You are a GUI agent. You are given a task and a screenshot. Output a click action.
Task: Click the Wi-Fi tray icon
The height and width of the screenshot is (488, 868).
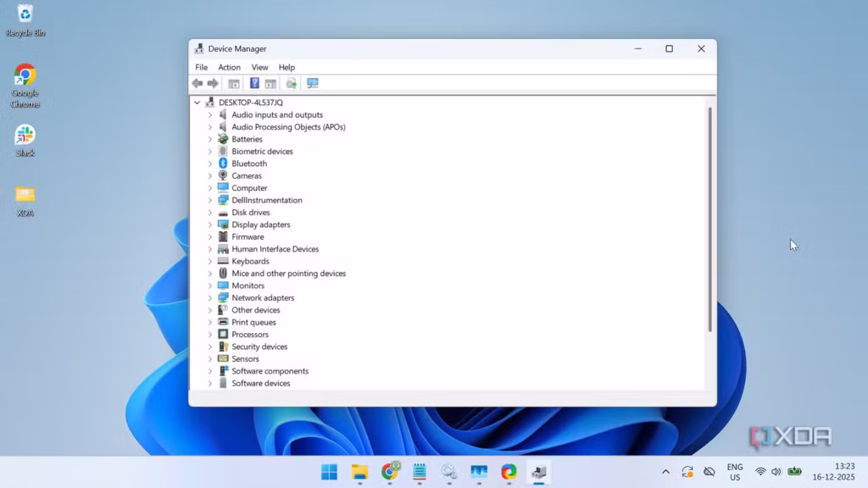click(x=760, y=472)
